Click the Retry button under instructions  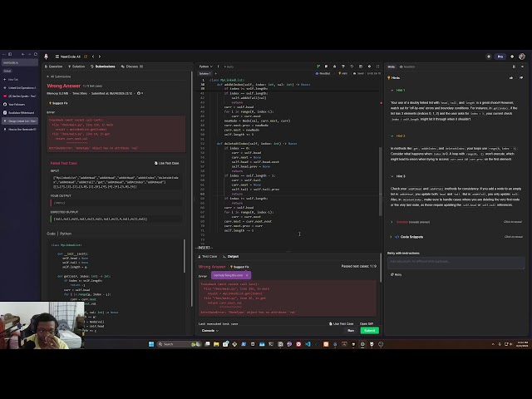396,274
